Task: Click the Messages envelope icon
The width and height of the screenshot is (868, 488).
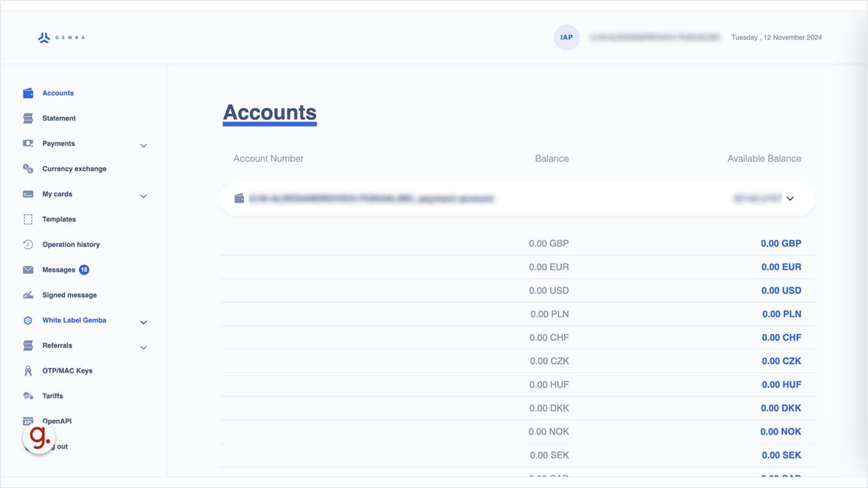Action: (28, 269)
